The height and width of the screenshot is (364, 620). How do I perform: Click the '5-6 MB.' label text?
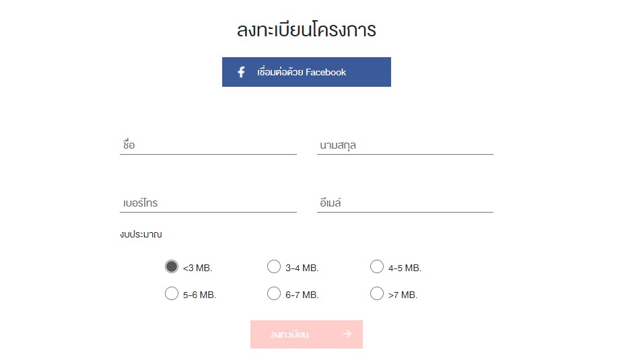[x=200, y=295]
